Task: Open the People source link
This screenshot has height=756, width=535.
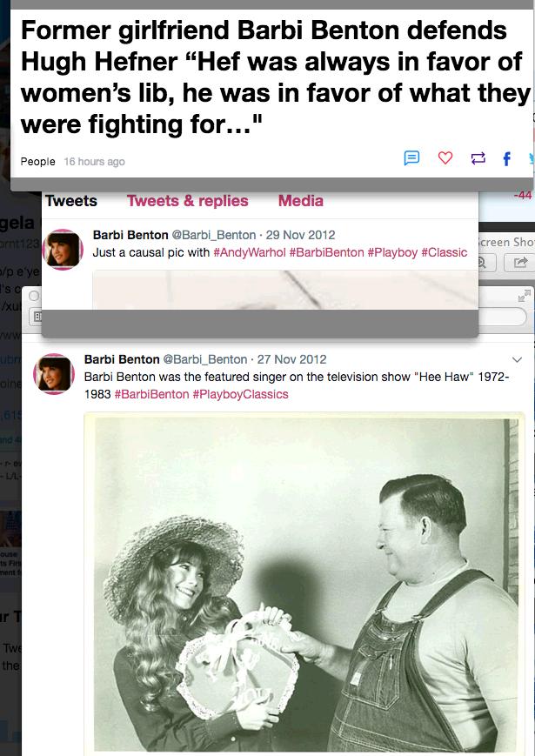Action: tap(37, 162)
